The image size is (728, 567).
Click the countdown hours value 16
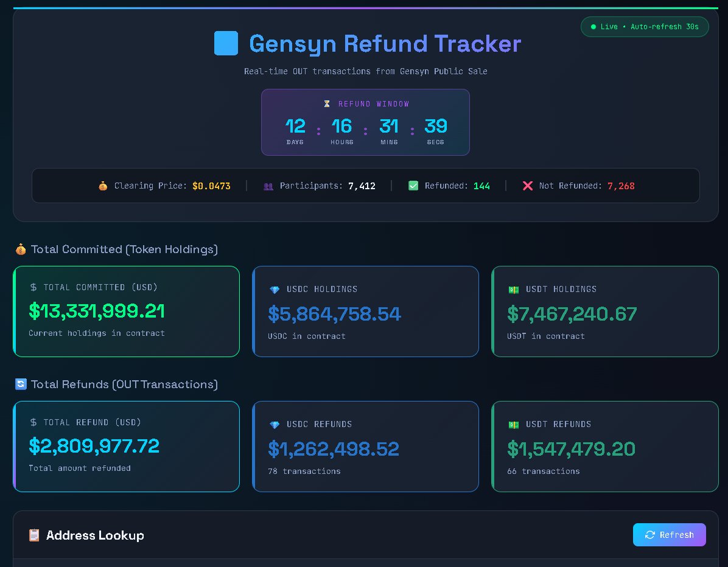[341, 126]
